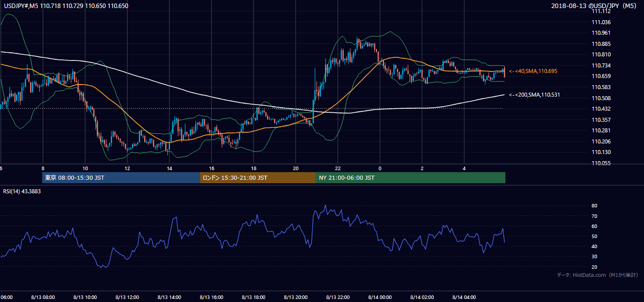This screenshot has width=644, height=302.
Task: Click hour label 12 under the price chart
Action: [x=127, y=169]
